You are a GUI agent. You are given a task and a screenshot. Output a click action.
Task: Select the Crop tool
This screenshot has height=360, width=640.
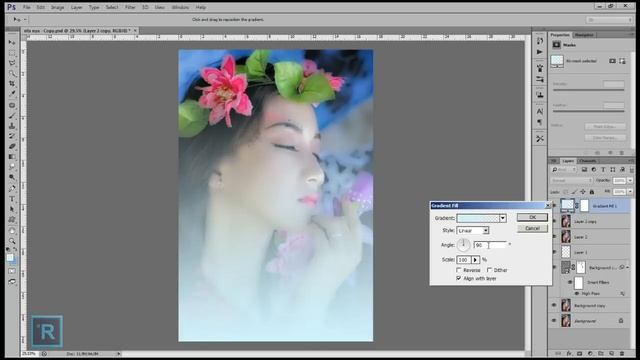click(x=12, y=84)
